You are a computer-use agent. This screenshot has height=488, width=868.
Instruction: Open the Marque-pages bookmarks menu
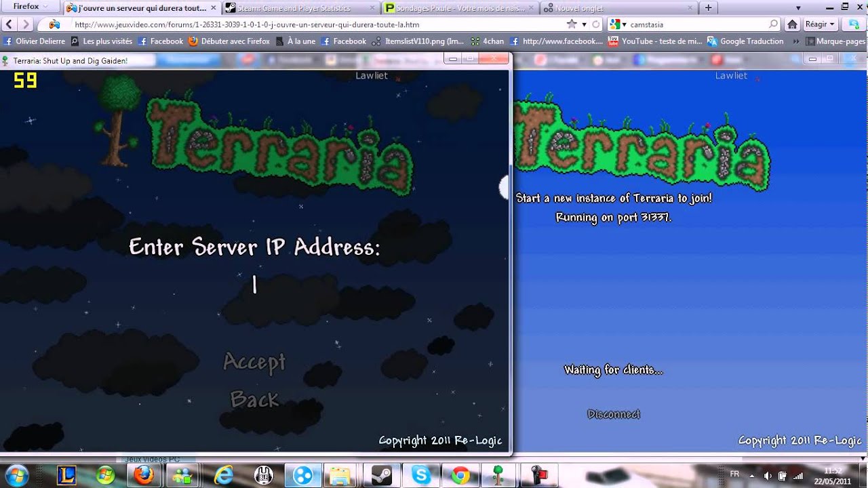coord(835,41)
